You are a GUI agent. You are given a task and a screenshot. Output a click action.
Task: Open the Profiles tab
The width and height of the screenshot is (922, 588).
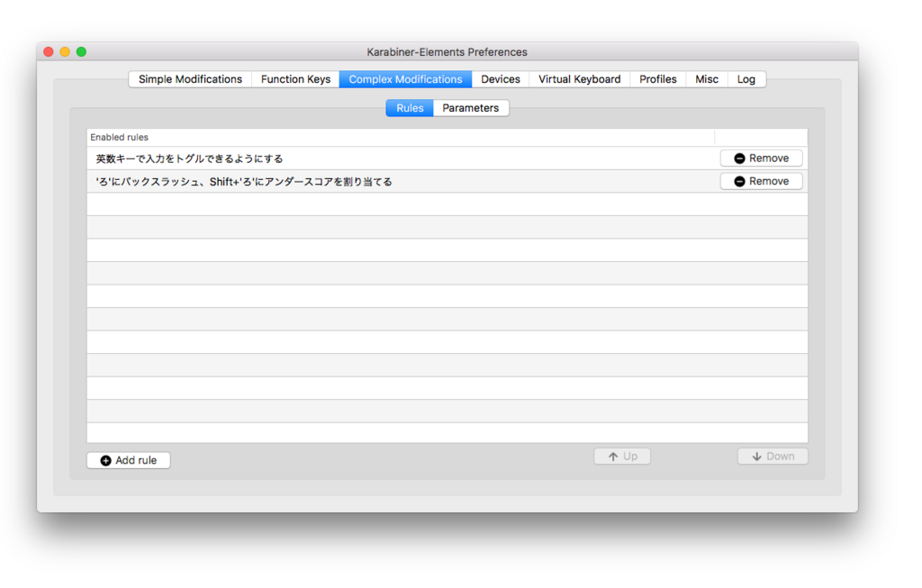[x=658, y=79]
